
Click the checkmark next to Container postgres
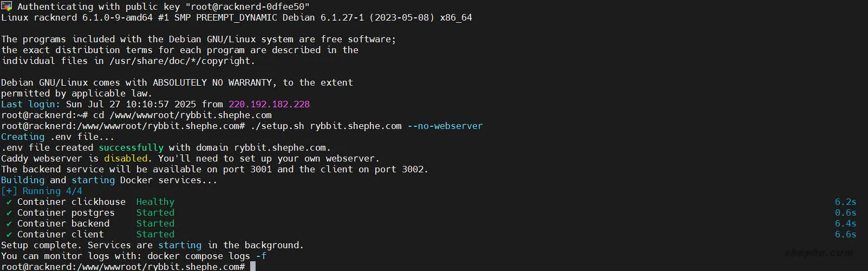click(9, 213)
